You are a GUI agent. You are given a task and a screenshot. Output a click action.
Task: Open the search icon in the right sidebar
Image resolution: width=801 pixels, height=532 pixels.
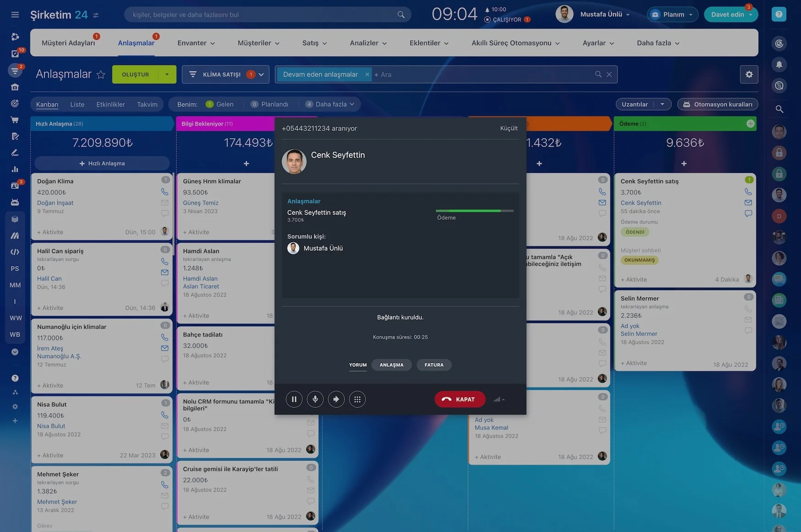click(779, 109)
